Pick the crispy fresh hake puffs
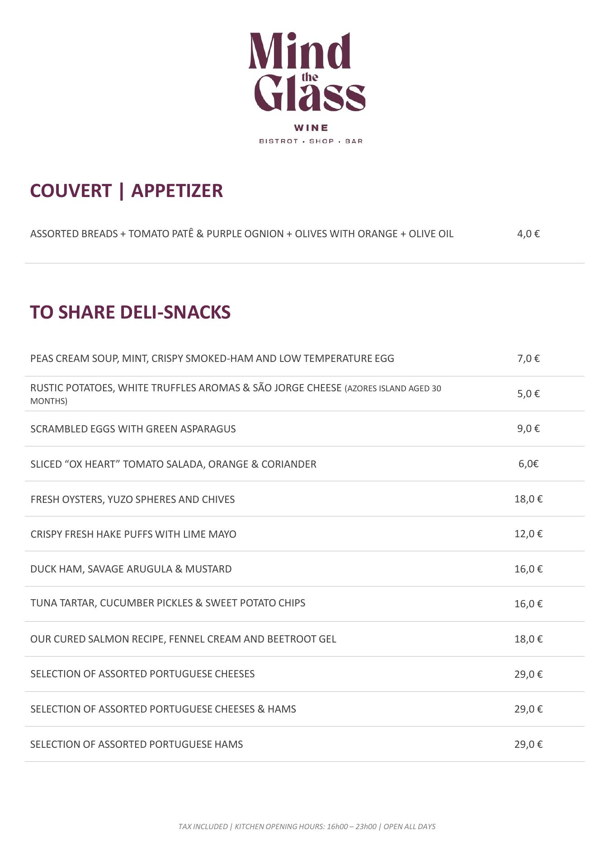This screenshot has height=868, width=614. pos(133,534)
